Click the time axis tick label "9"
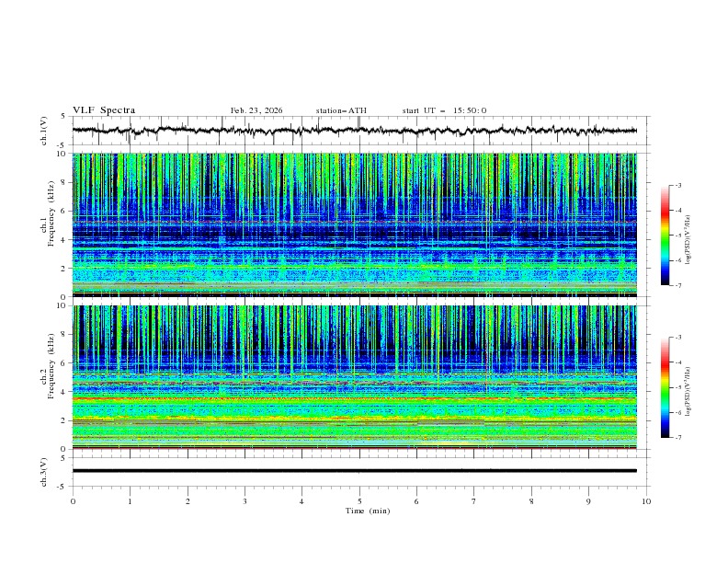This screenshot has height=563, width=728. pos(588,501)
